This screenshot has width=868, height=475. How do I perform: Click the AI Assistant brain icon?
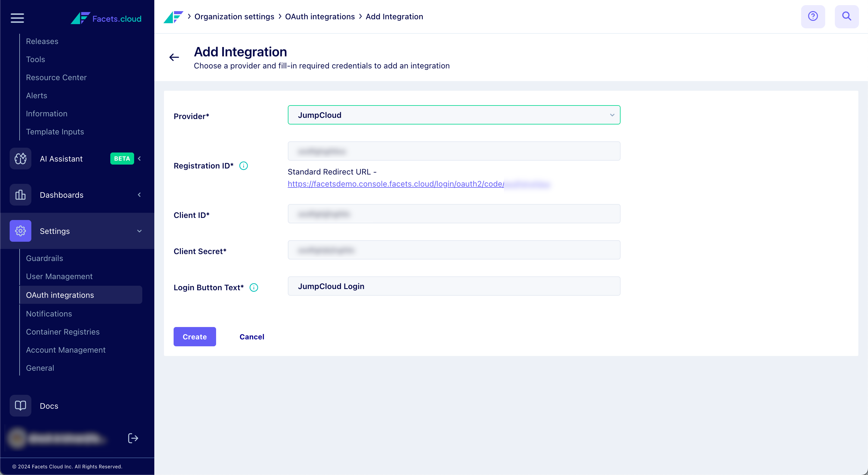click(20, 159)
